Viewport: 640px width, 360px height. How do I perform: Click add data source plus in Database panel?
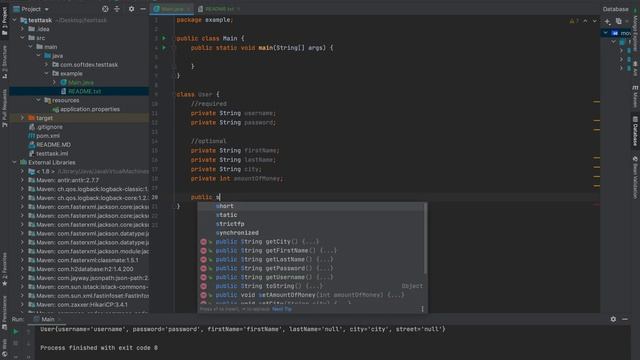click(607, 21)
